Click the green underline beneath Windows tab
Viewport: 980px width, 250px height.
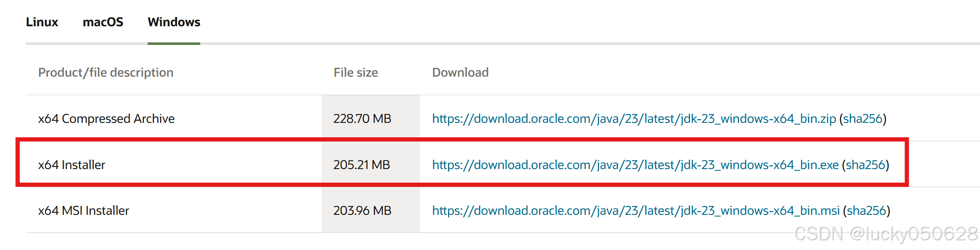(x=174, y=43)
